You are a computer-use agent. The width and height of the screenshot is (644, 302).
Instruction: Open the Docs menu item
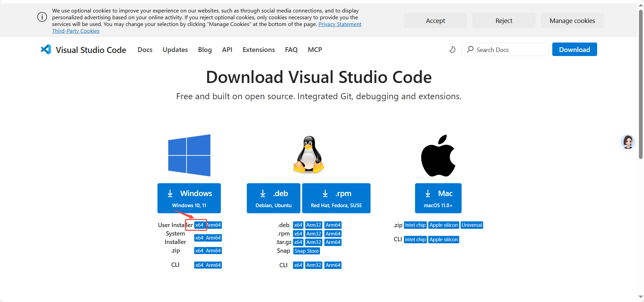pyautogui.click(x=145, y=50)
